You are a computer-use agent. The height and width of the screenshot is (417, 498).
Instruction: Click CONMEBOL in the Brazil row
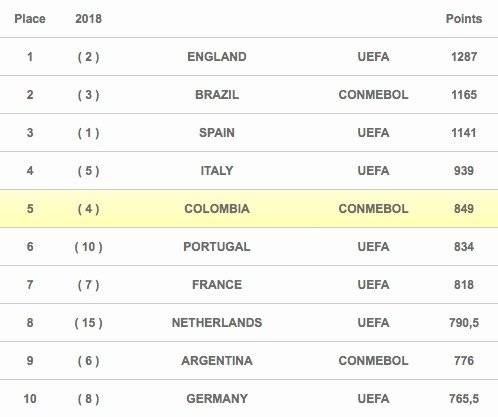point(373,95)
